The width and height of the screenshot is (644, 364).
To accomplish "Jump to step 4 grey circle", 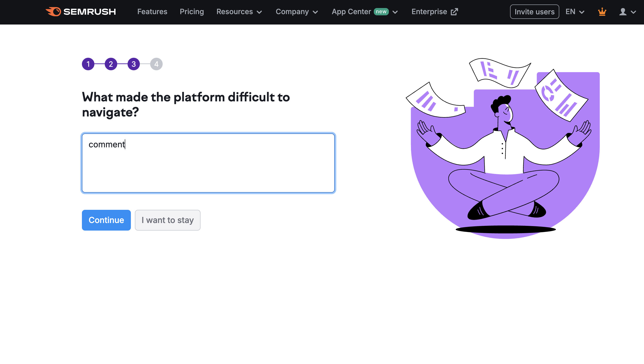I will (156, 64).
